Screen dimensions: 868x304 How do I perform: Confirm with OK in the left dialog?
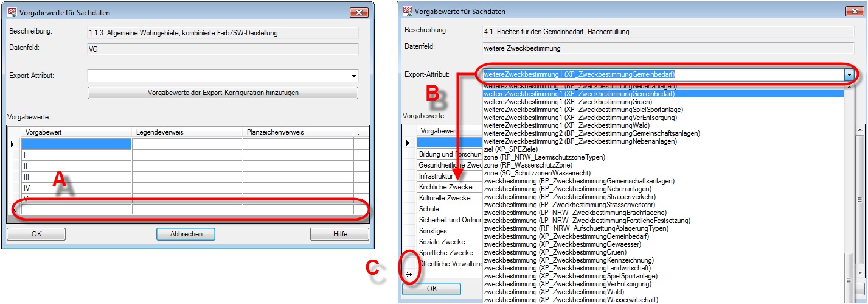click(x=36, y=234)
